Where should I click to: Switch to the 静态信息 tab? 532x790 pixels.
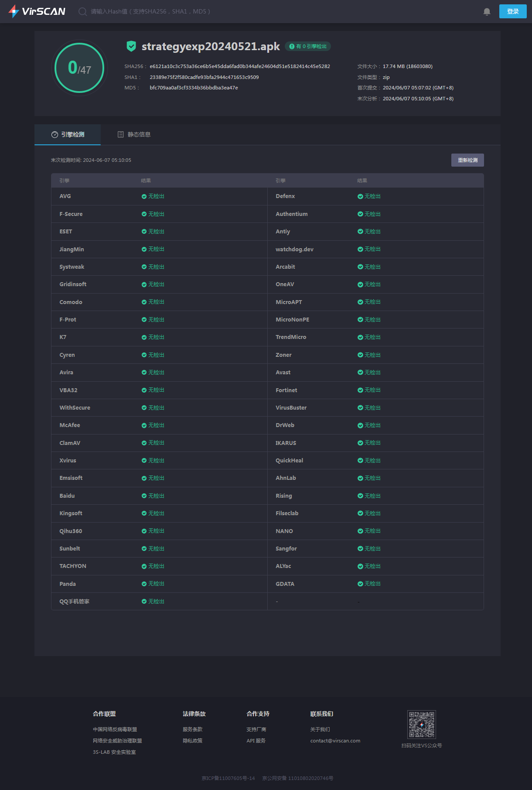(x=134, y=134)
